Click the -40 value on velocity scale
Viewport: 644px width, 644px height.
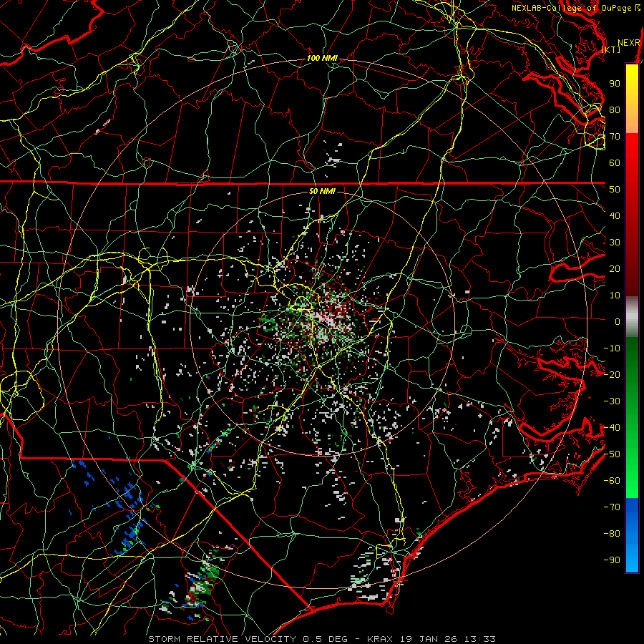[x=612, y=428]
